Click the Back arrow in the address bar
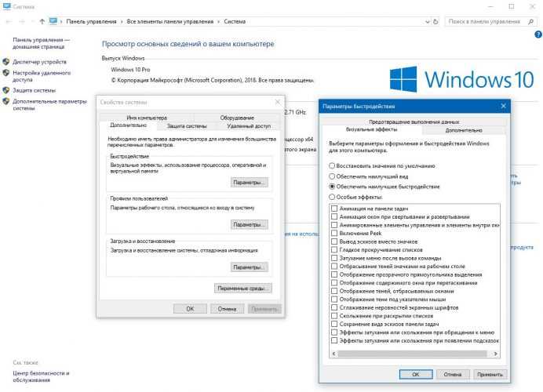 tap(9, 21)
